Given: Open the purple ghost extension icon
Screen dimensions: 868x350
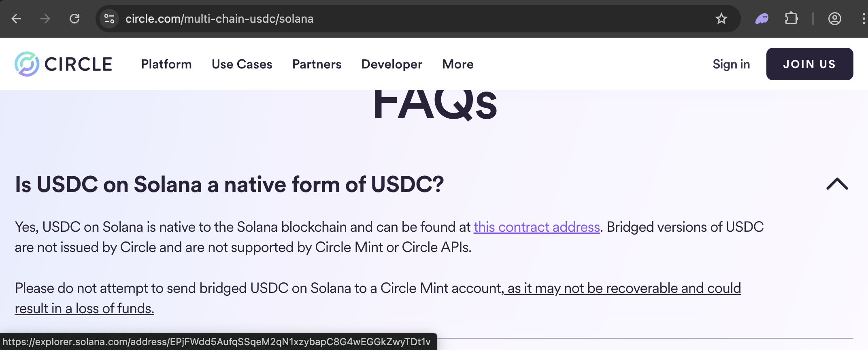Looking at the screenshot, I should pos(762,19).
